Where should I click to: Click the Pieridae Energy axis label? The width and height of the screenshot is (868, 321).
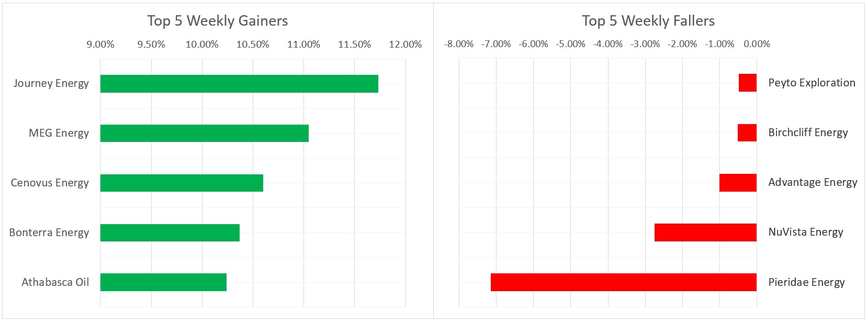coord(806,282)
